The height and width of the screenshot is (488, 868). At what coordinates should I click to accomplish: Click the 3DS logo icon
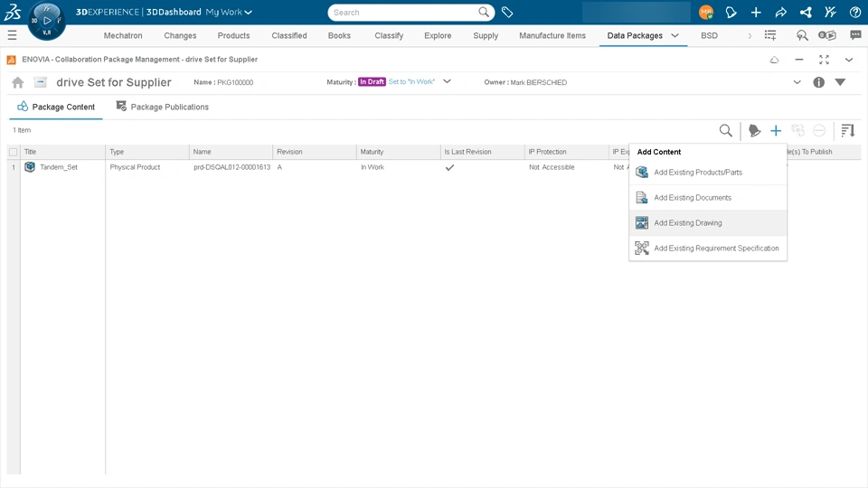pyautogui.click(x=12, y=12)
